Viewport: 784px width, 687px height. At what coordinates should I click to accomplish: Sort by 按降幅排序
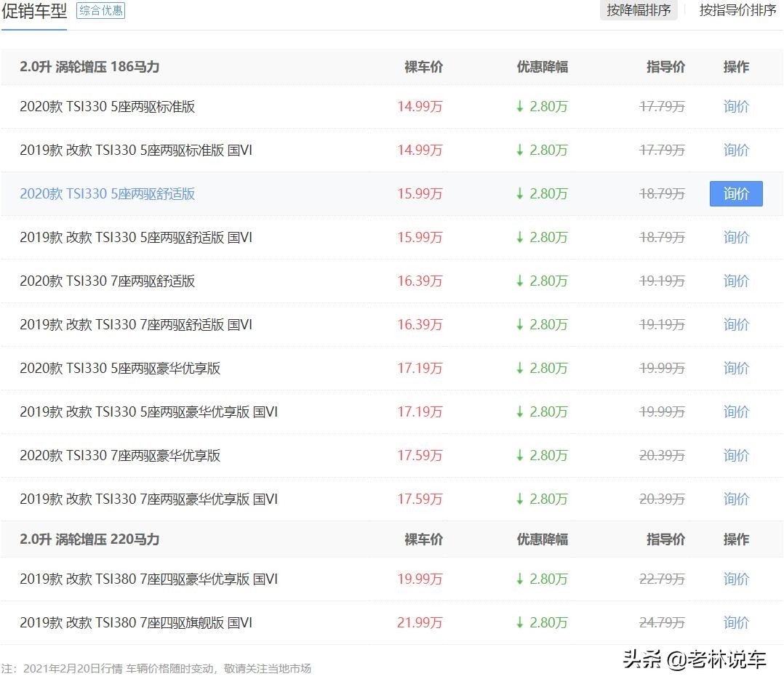tap(639, 10)
